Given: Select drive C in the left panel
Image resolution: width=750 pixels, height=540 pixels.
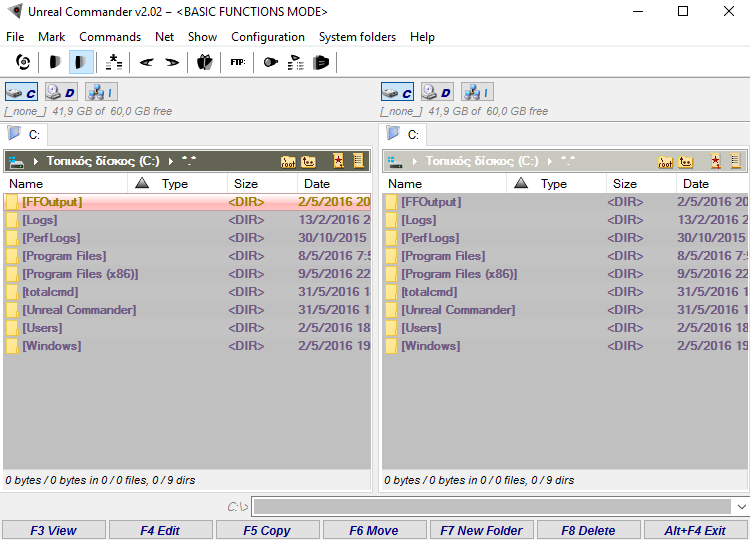Looking at the screenshot, I should click(x=22, y=92).
